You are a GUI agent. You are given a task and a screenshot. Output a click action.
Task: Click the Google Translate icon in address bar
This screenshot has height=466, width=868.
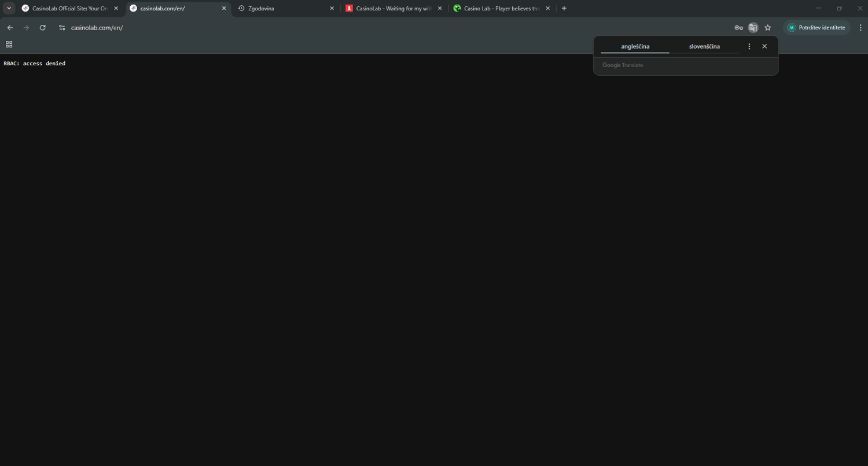753,28
